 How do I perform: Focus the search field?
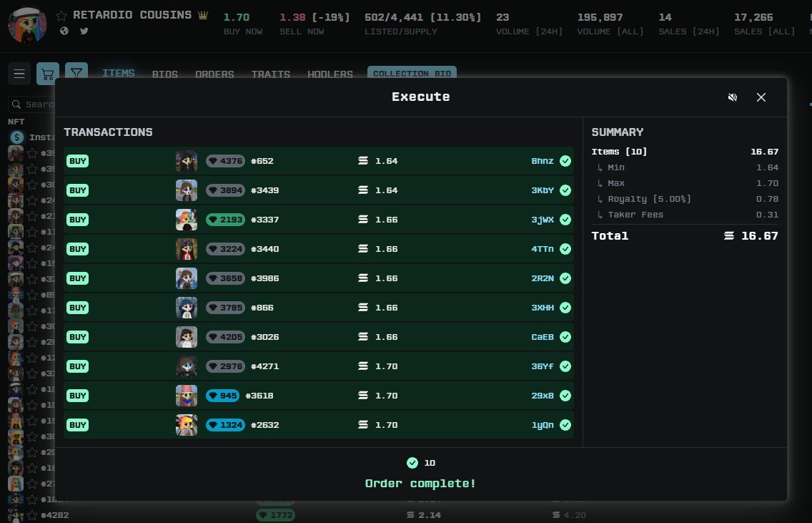pos(32,104)
